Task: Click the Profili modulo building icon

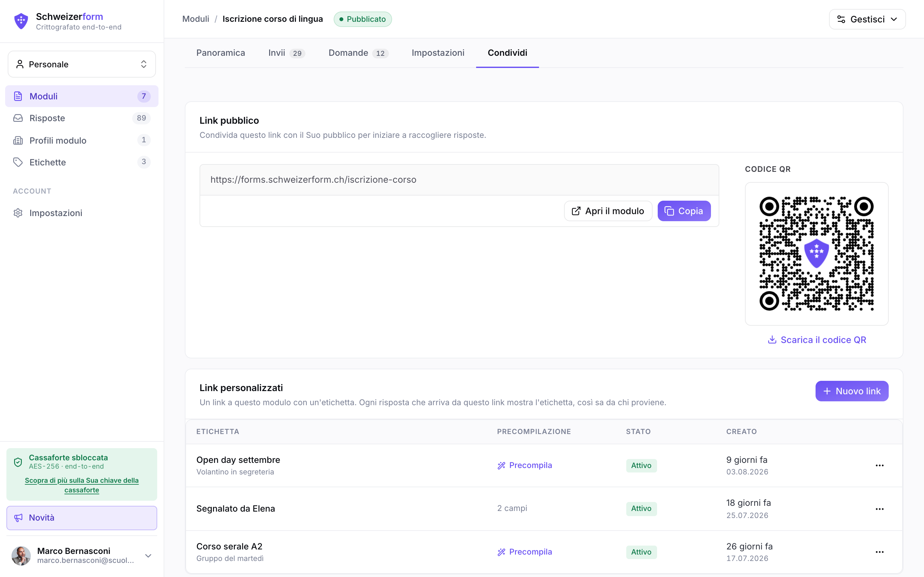Action: click(18, 140)
